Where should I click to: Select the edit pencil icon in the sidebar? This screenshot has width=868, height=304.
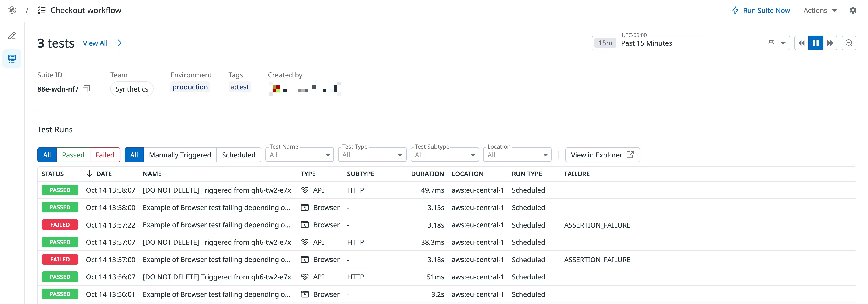[12, 35]
